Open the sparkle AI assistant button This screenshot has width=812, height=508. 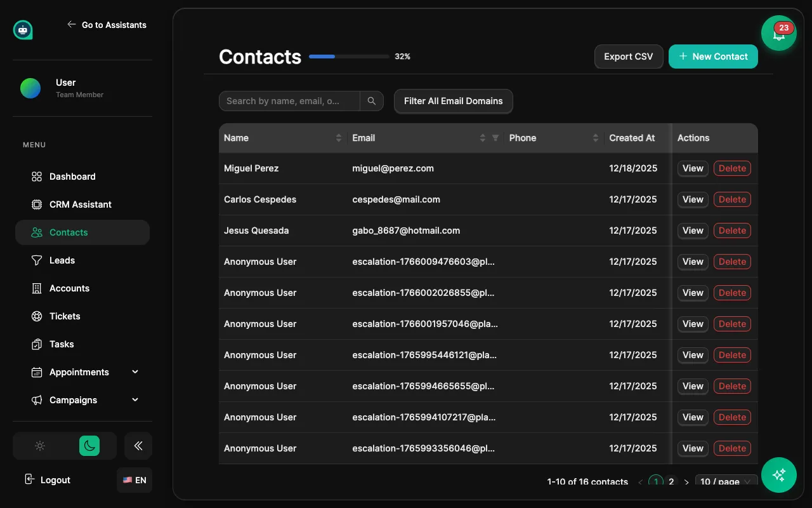pyautogui.click(x=779, y=475)
